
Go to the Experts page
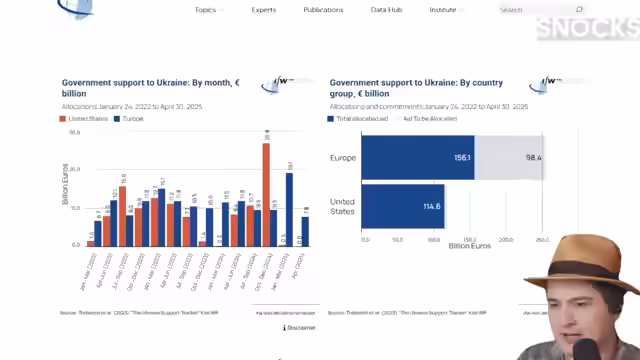[264, 10]
